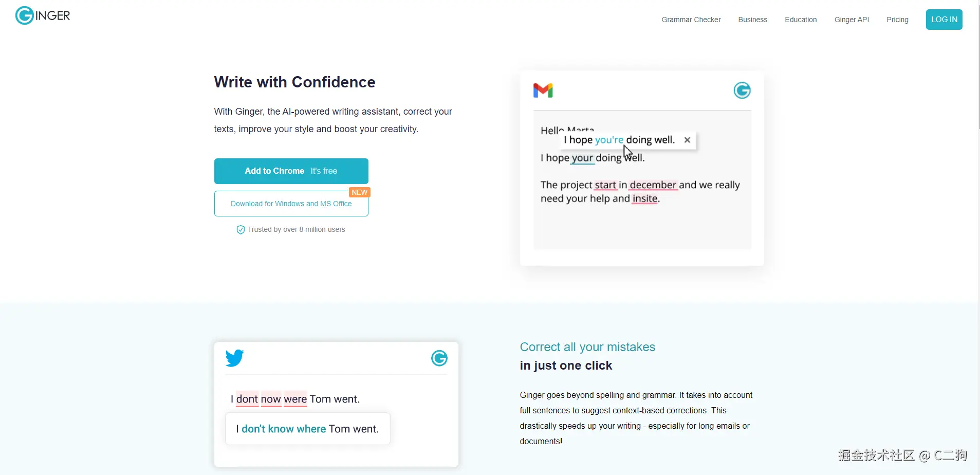This screenshot has height=475, width=980.
Task: Click the NEW badge on download button
Action: [x=359, y=192]
